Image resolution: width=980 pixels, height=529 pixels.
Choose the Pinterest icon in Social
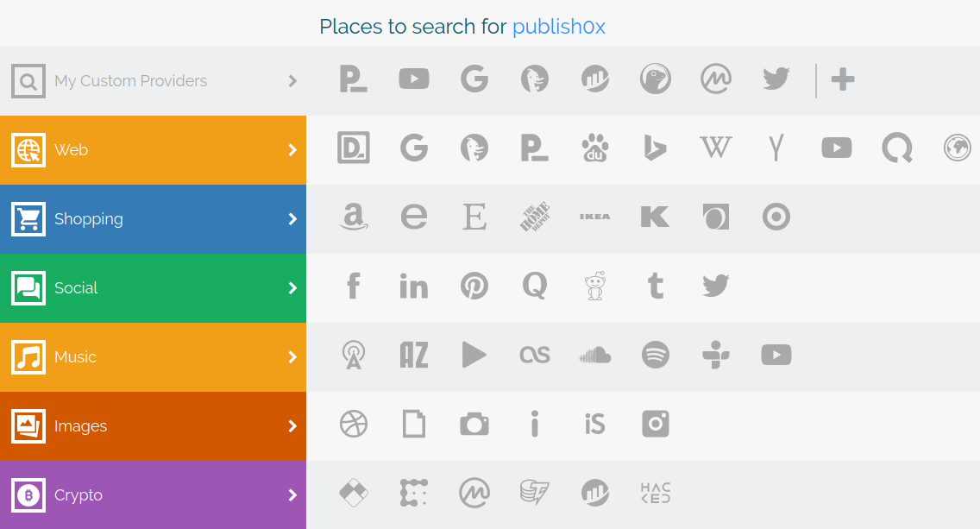[x=474, y=287]
